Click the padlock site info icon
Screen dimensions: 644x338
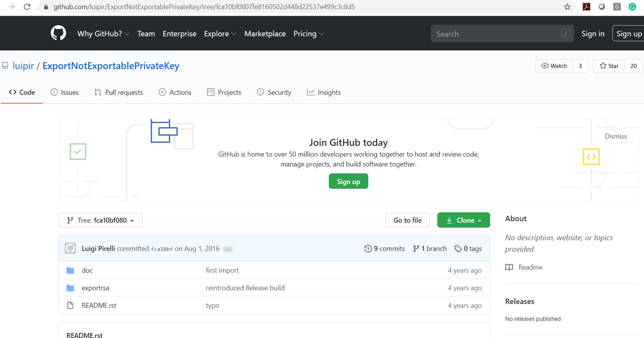click(x=46, y=7)
